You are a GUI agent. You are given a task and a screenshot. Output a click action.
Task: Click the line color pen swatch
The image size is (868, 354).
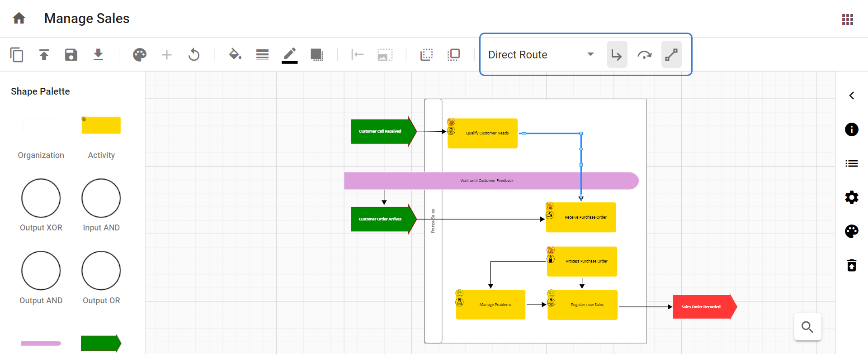pos(289,55)
